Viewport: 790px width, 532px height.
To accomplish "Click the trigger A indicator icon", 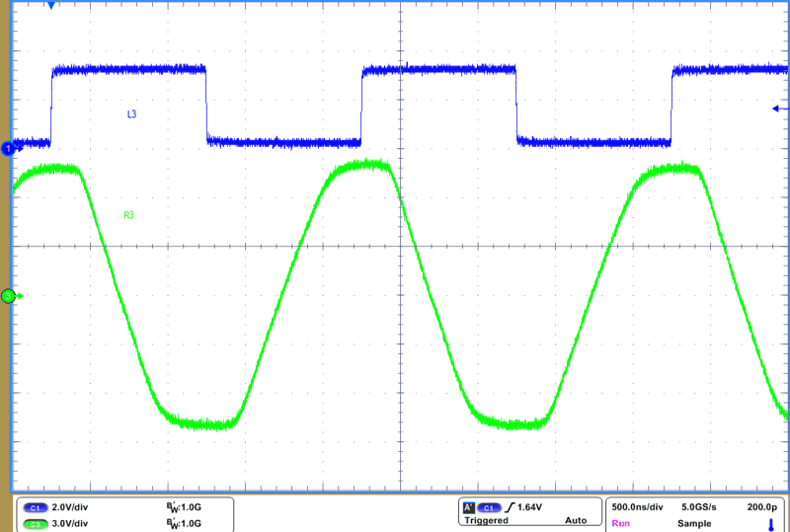I will (467, 507).
